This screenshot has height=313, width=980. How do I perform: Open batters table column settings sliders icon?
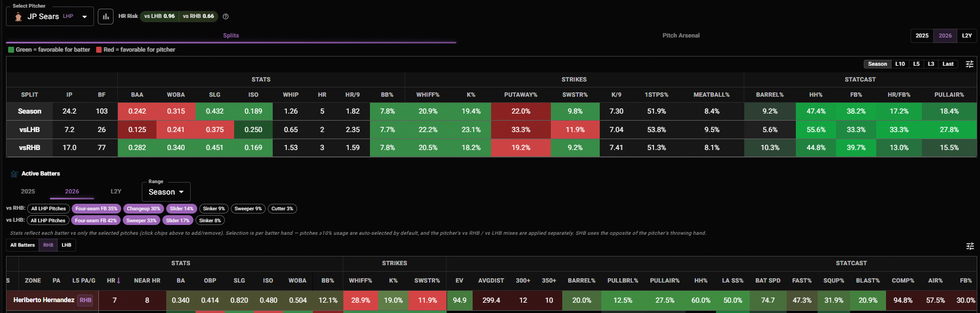point(970,246)
